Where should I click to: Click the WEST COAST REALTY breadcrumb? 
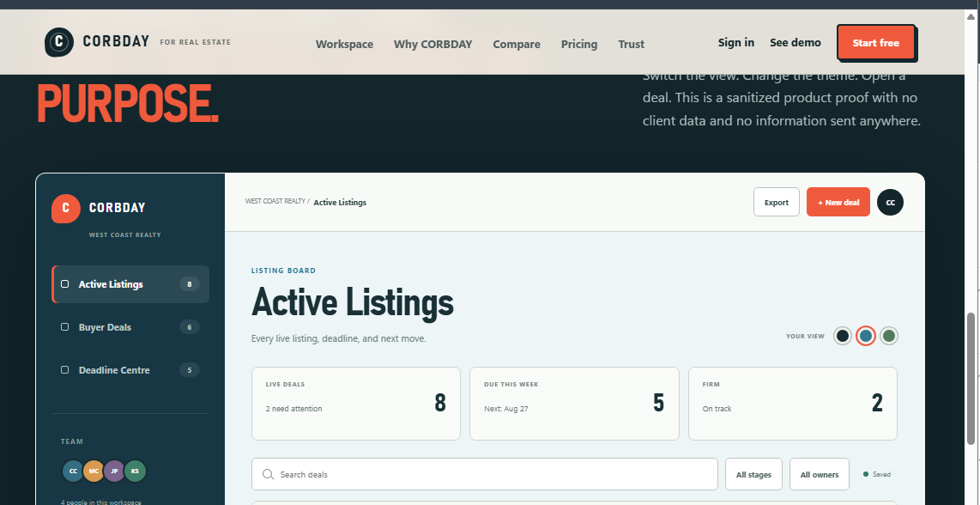click(x=275, y=202)
